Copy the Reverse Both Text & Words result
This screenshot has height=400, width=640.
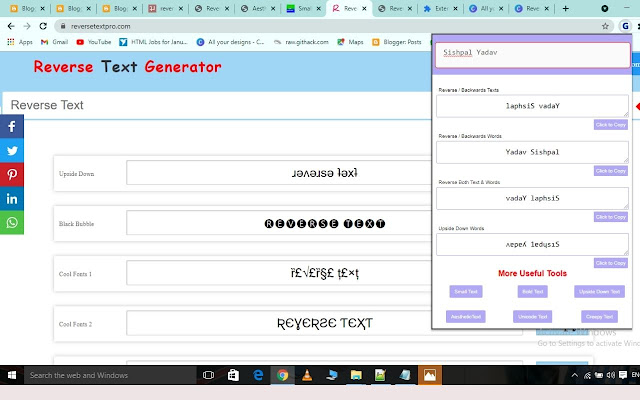pyautogui.click(x=611, y=217)
